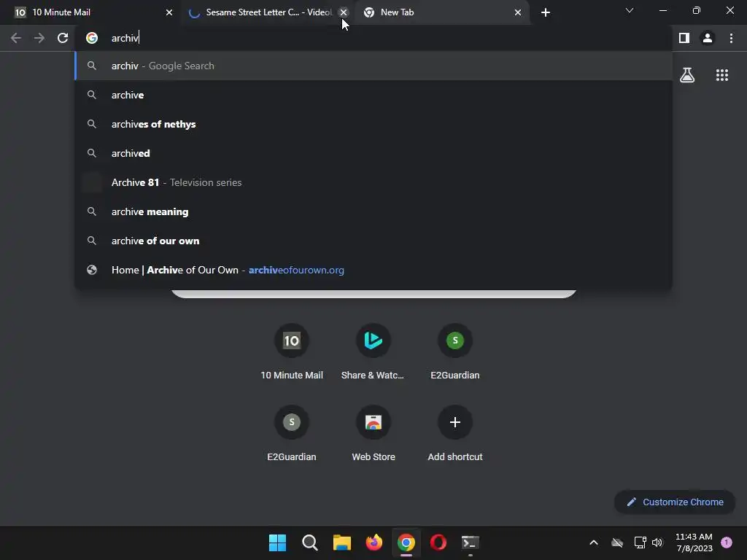Open the archiveofourown.org site suggestion
The image size is (747, 560).
(373, 270)
